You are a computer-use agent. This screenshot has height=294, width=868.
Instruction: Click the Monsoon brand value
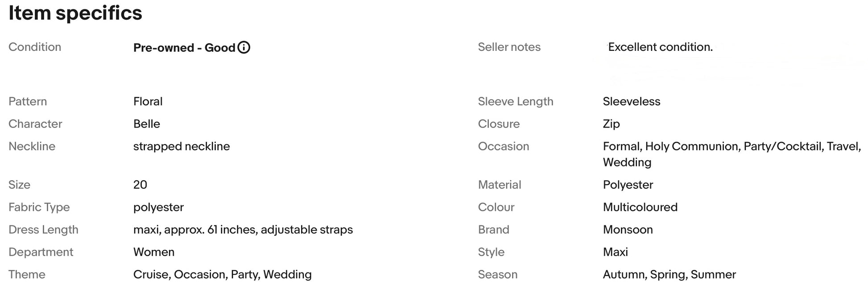628,230
